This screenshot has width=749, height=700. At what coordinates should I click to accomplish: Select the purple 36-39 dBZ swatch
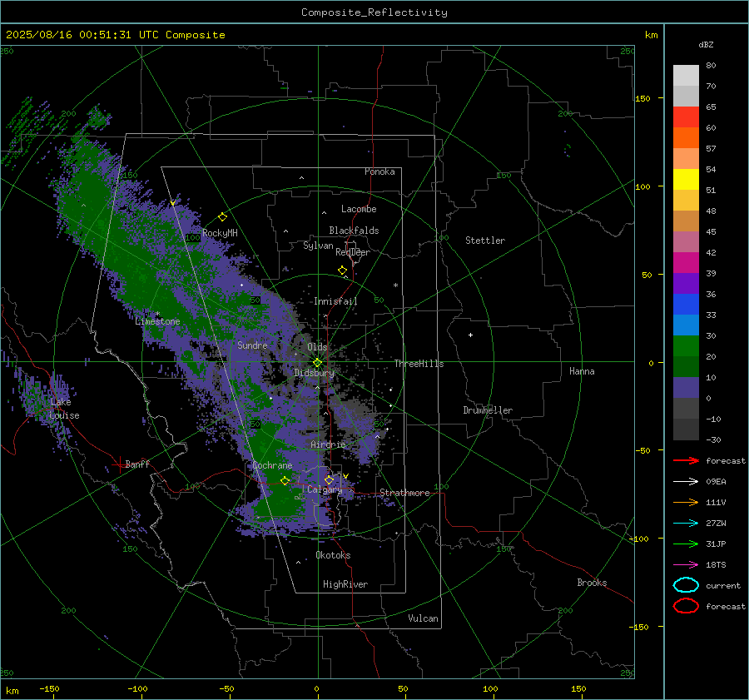tap(686, 284)
